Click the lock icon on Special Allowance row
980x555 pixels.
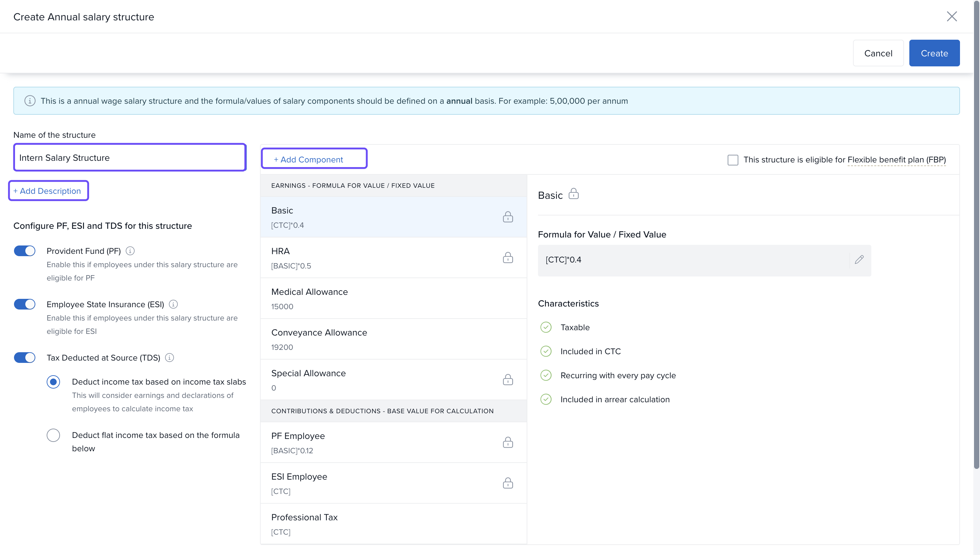tap(508, 380)
